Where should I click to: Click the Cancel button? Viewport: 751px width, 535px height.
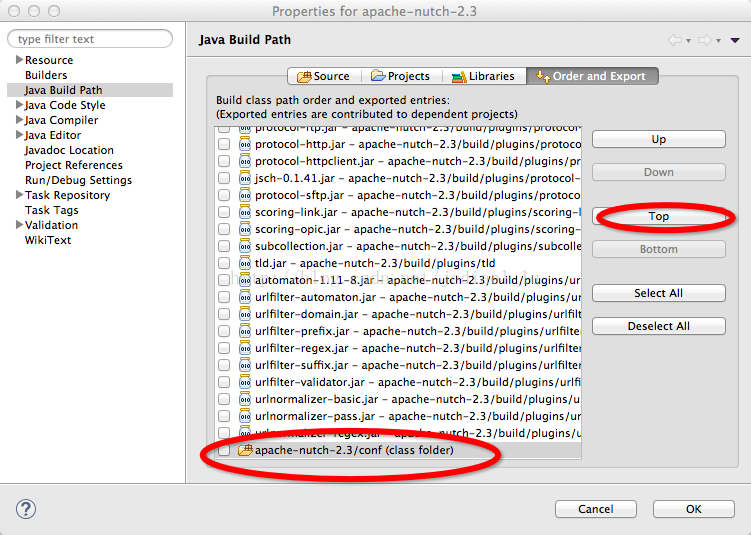pyautogui.click(x=596, y=509)
